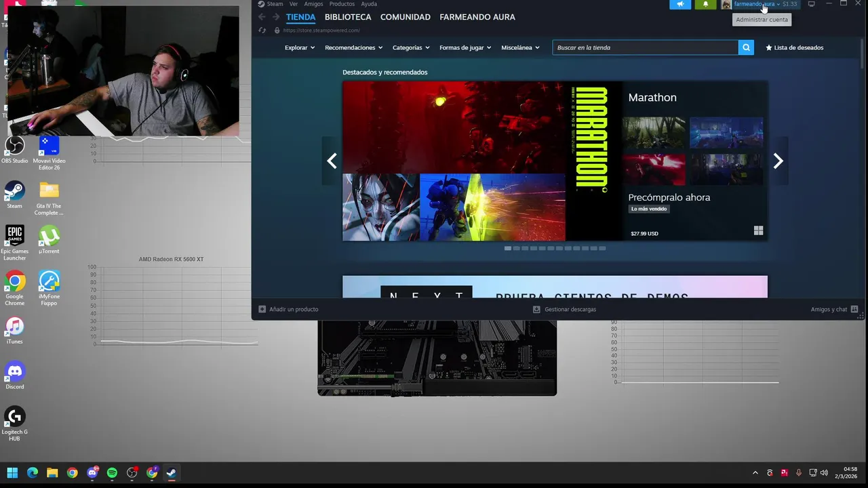Expand the Recomendaciones dropdown

[354, 47]
